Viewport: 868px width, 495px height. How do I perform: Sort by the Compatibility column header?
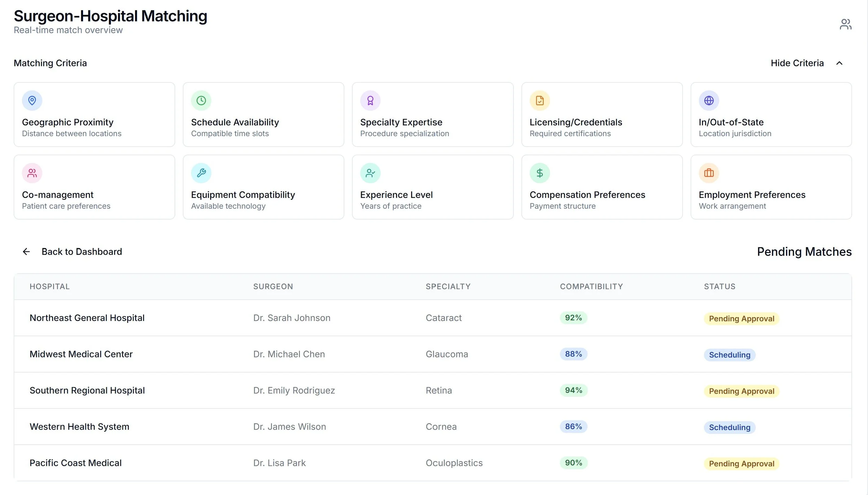[591, 287]
